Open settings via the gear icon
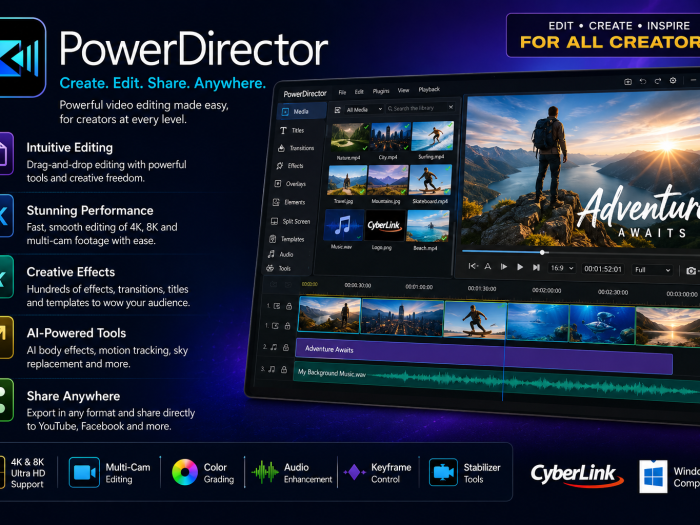Image resolution: width=700 pixels, height=525 pixels. point(673,80)
